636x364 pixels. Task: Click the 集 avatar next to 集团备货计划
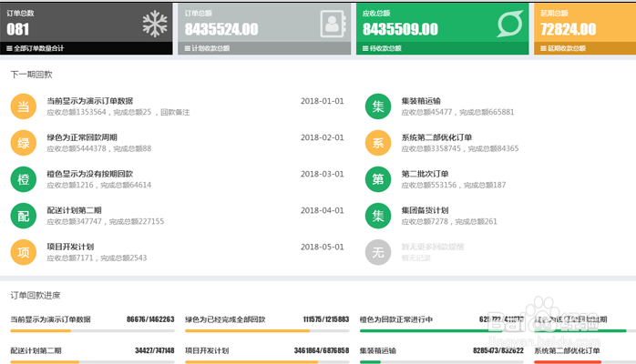click(x=378, y=216)
